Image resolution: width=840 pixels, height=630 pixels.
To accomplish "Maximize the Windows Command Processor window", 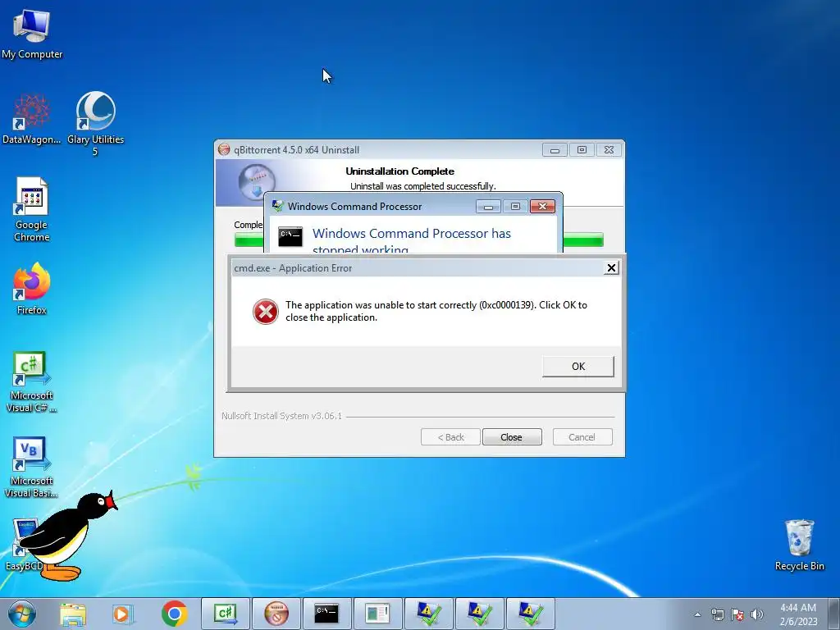I will (515, 206).
